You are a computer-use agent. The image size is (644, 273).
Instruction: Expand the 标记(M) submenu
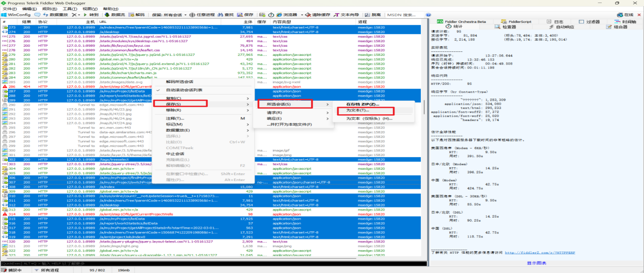tap(203, 124)
